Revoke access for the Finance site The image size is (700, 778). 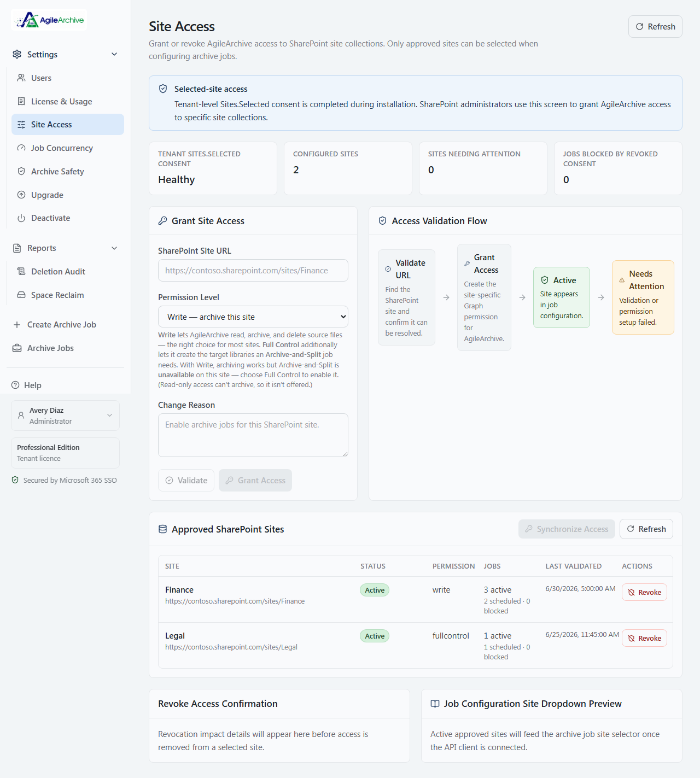click(x=644, y=593)
